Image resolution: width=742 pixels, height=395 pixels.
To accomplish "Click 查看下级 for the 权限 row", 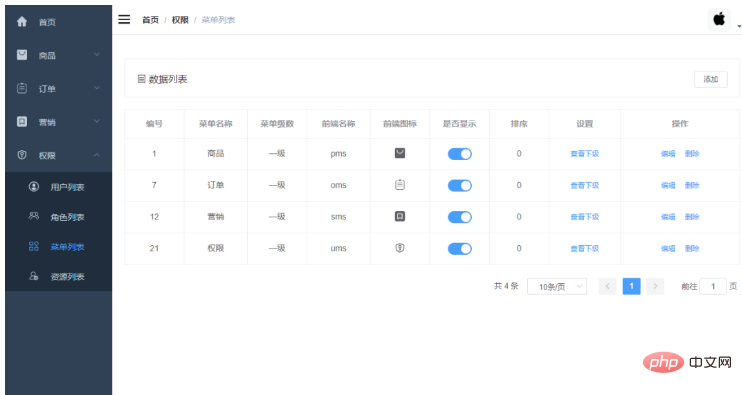I will (x=584, y=248).
